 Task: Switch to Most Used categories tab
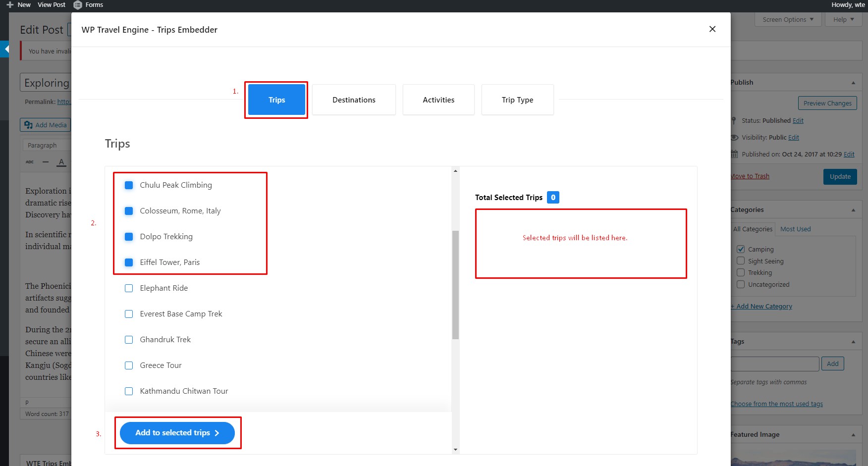796,229
